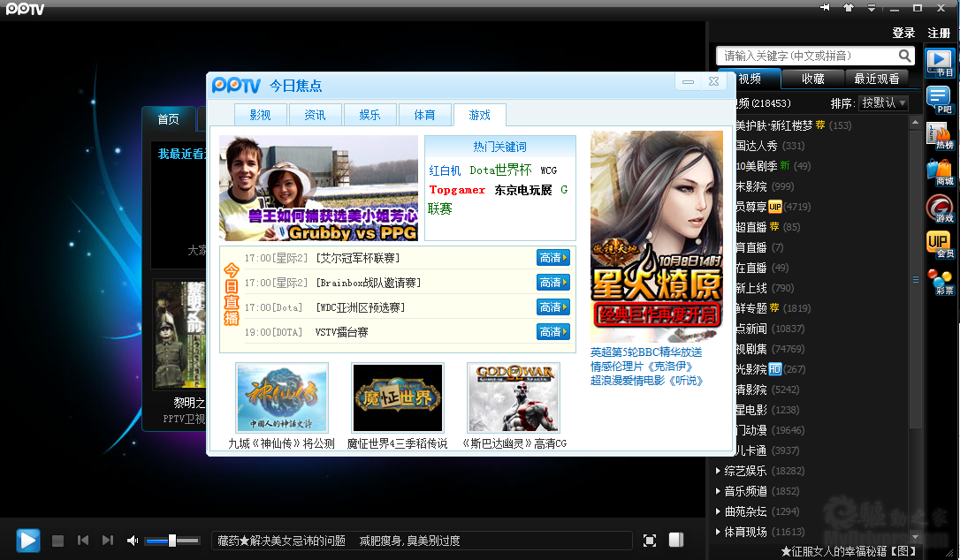Adjust the volume slider
Viewport: 960px width, 560px height.
(172, 541)
